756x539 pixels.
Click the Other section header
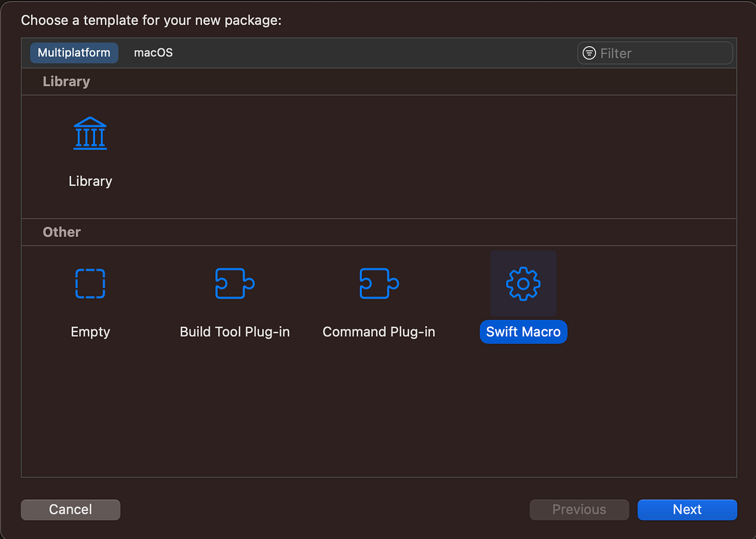pos(61,232)
